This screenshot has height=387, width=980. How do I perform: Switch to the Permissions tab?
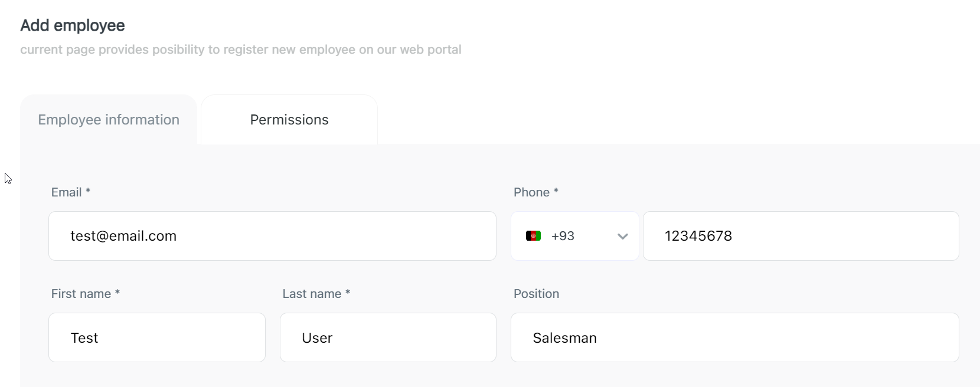289,120
